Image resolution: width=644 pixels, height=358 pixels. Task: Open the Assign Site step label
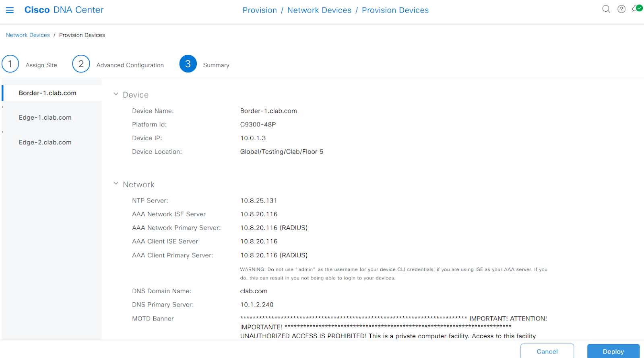pyautogui.click(x=41, y=65)
